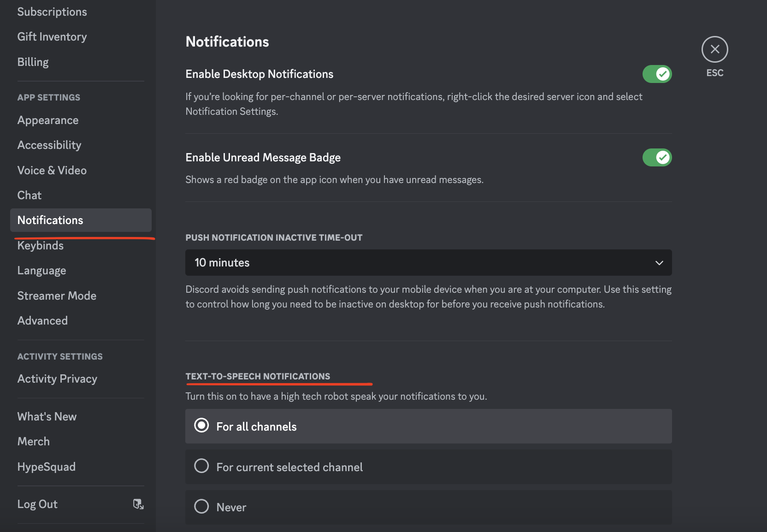Open the push notification time-out dropdown

tap(428, 263)
